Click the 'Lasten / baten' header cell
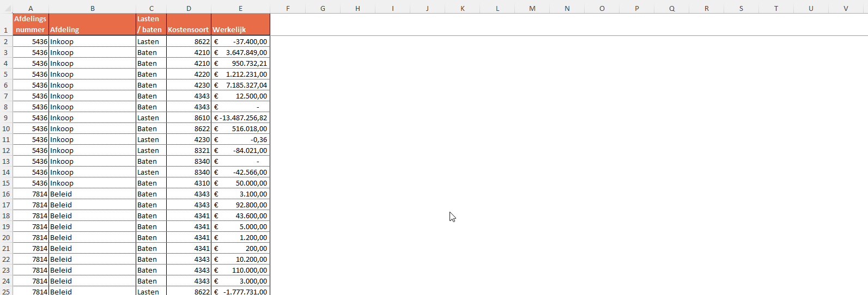 (151, 24)
